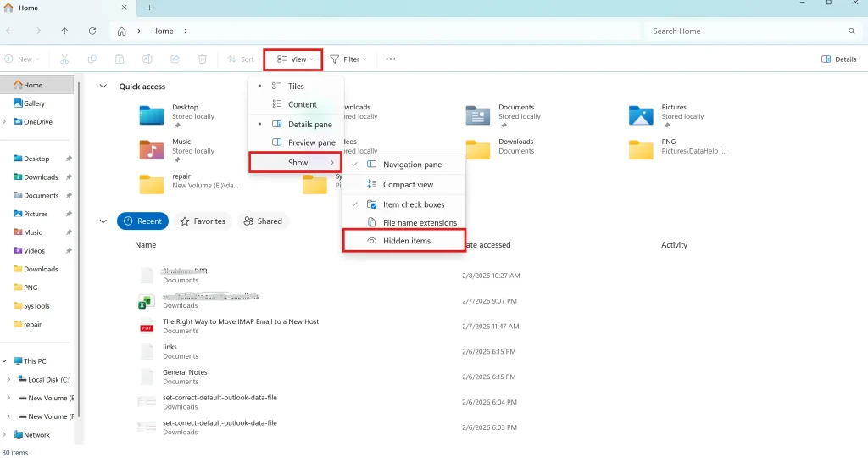The image size is (868, 458).
Task: Go forward with the right arrow
Action: tap(37, 31)
